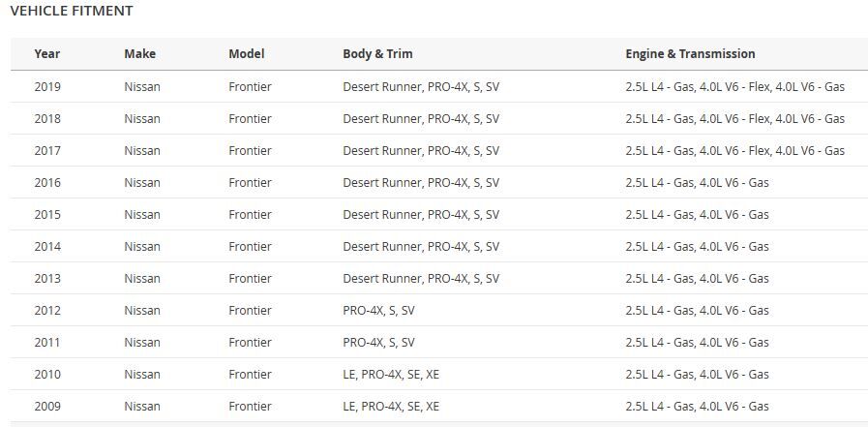
Task: Click the Model column header
Action: pyautogui.click(x=246, y=54)
